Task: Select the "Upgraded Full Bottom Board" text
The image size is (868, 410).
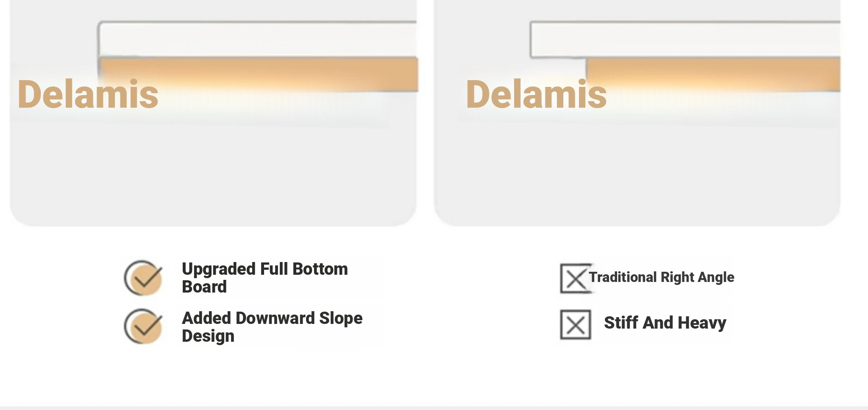Action: tap(264, 278)
